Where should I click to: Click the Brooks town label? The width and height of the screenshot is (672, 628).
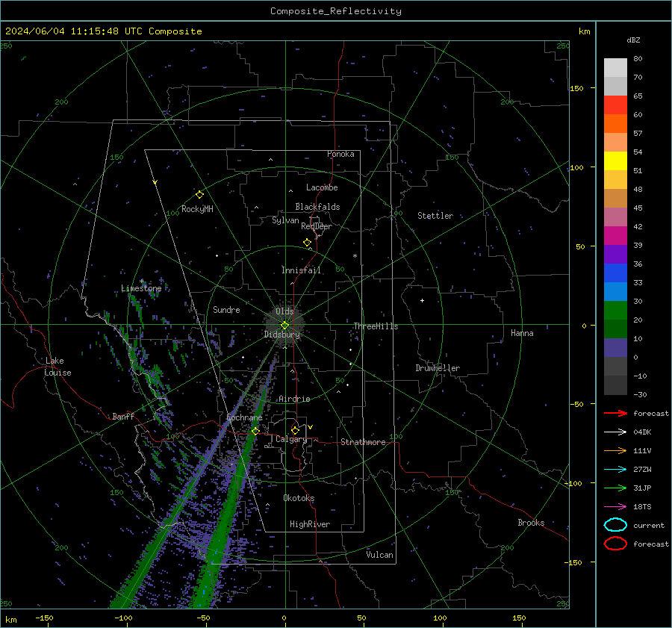pyautogui.click(x=531, y=523)
